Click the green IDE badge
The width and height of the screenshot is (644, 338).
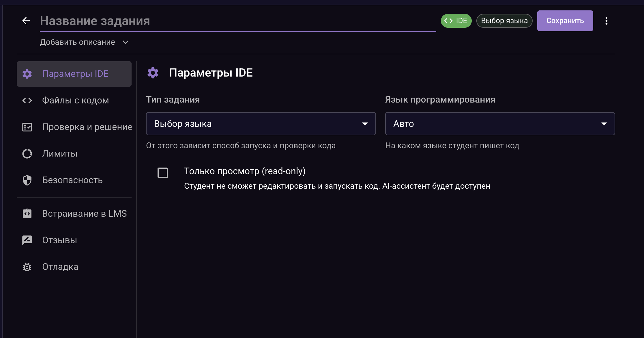pos(456,21)
